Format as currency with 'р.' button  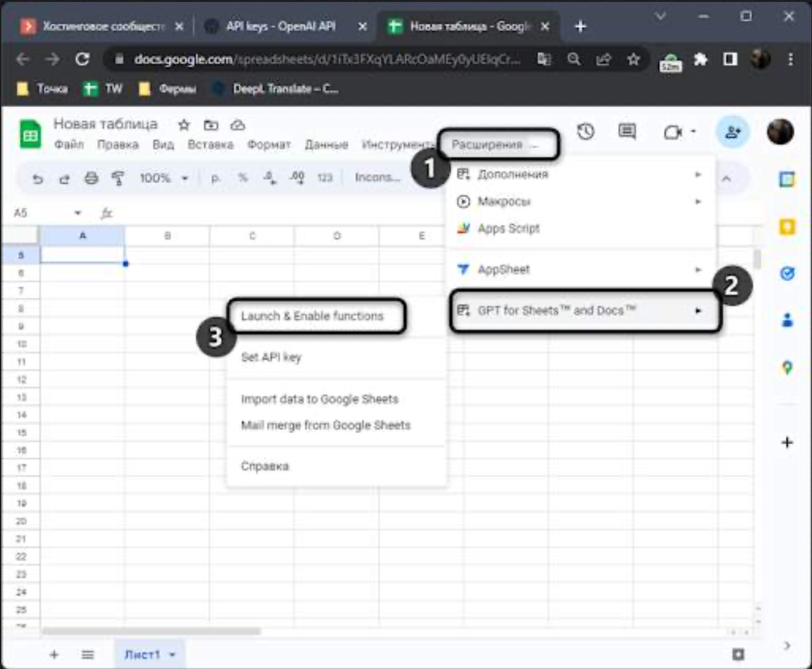[x=215, y=178]
